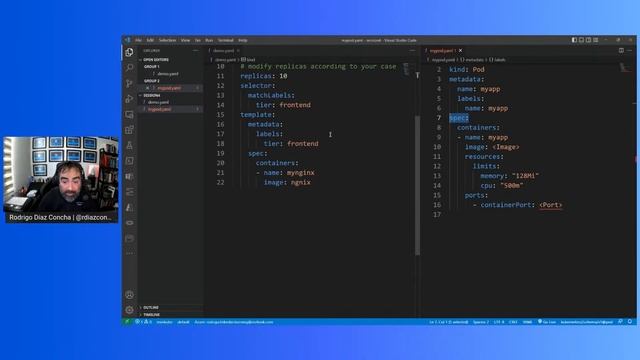The width and height of the screenshot is (640, 360).
Task: Open notifications bell in the status bar
Action: tap(630, 322)
